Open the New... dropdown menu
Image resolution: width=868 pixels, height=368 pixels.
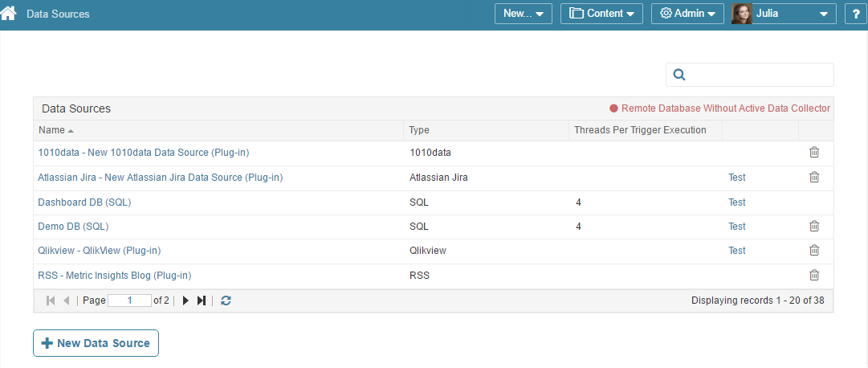[x=523, y=14]
